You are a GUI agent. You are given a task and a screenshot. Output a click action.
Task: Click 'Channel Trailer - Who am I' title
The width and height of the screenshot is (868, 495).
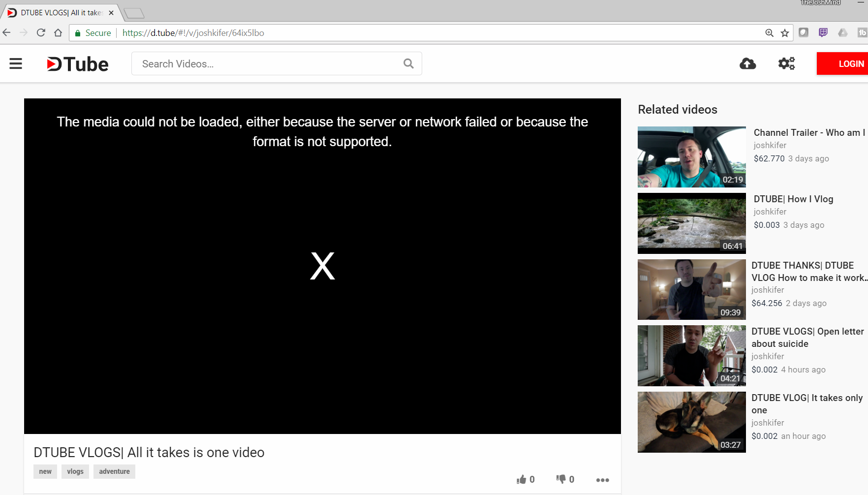coord(809,133)
